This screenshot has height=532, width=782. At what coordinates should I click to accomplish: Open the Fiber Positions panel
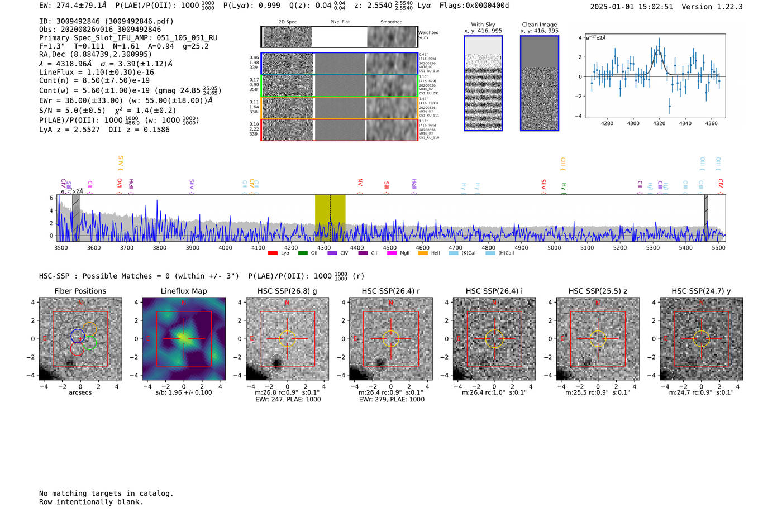coord(80,339)
